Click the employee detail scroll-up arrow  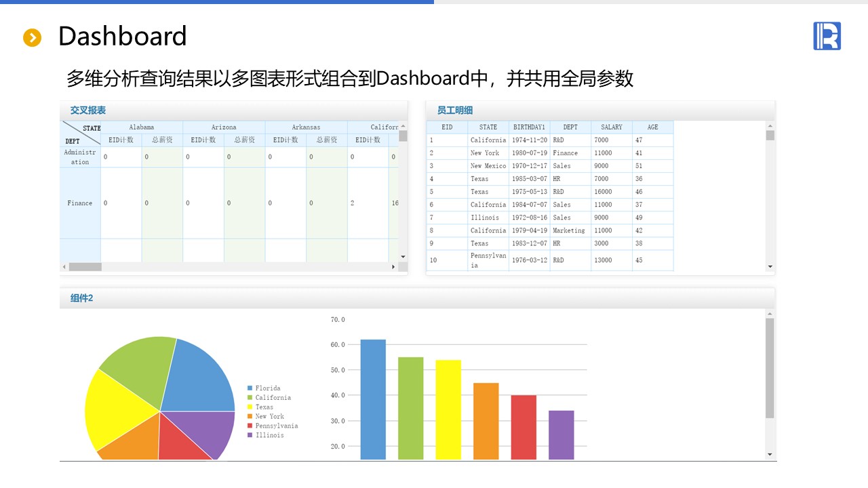click(770, 126)
